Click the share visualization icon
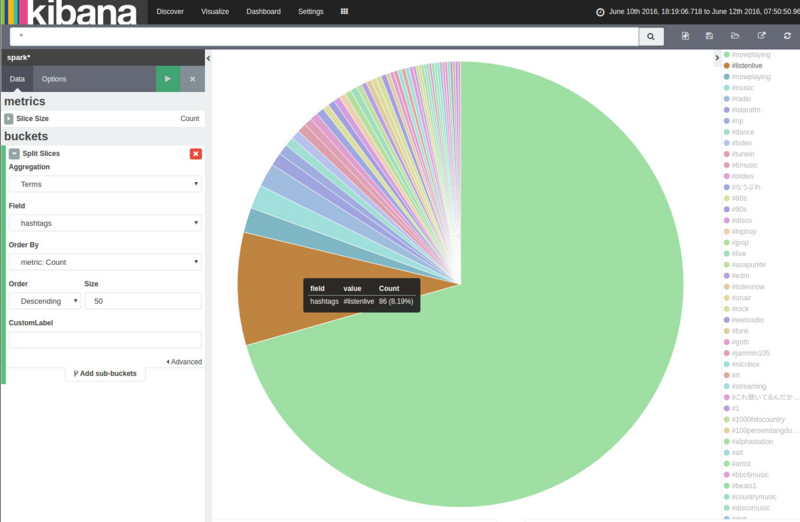The width and height of the screenshot is (800, 522). tap(761, 36)
